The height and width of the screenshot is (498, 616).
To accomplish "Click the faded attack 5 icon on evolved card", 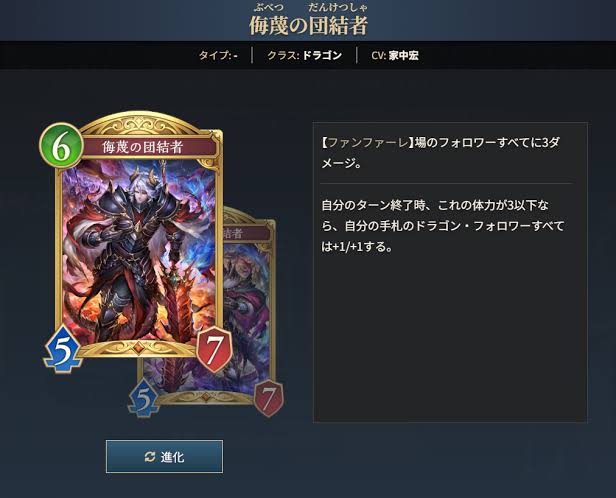I will [143, 399].
